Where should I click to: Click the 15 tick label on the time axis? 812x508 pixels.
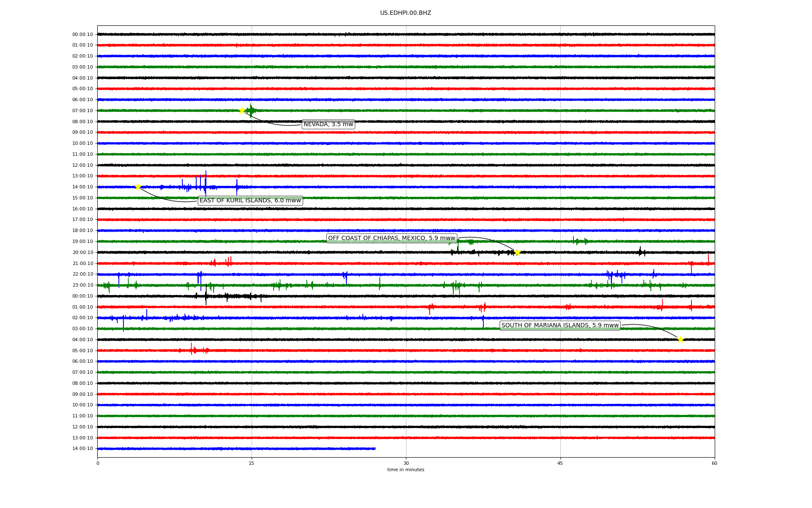coord(252,463)
